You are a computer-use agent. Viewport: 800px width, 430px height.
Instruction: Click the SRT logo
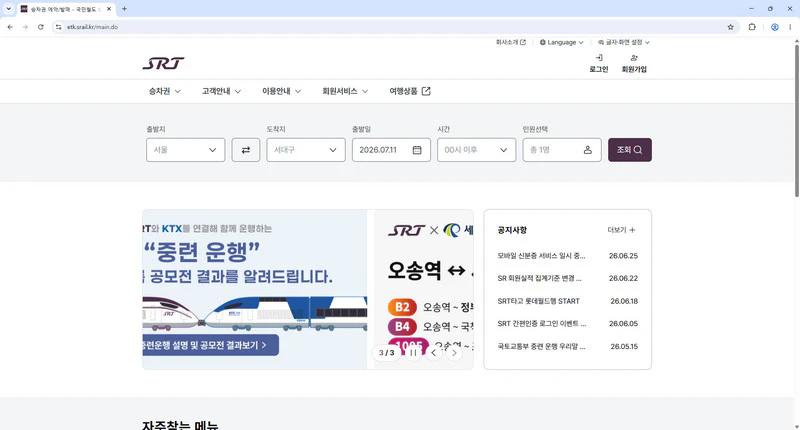(163, 63)
